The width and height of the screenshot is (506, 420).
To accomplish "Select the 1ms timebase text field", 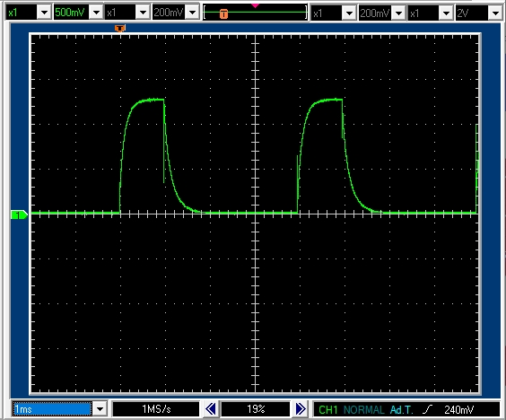I will (x=52, y=409).
